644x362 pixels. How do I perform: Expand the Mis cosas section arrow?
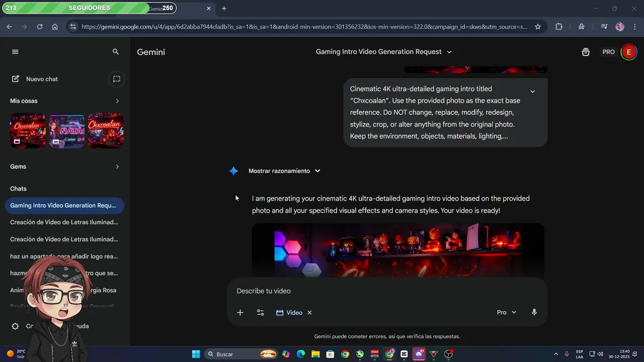point(117,101)
